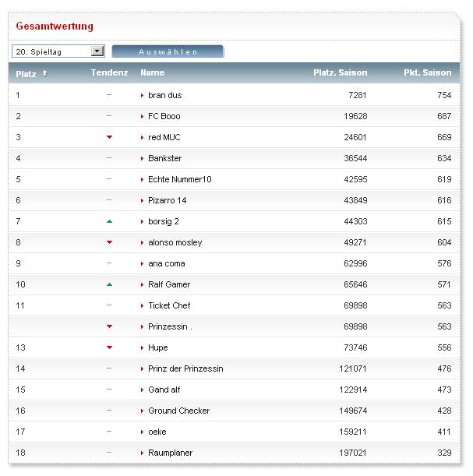
Task: Click red down arrow beside red MUC
Action: [x=109, y=137]
